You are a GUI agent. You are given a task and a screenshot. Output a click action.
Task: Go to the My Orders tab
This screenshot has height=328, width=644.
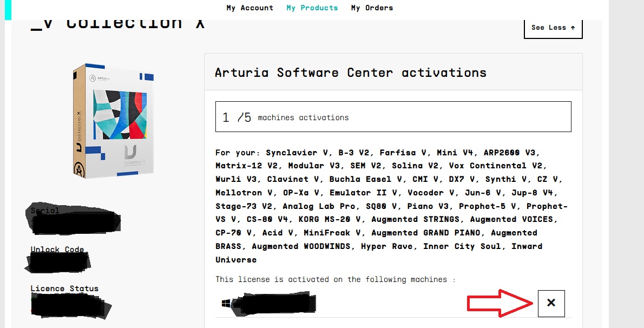click(x=372, y=8)
